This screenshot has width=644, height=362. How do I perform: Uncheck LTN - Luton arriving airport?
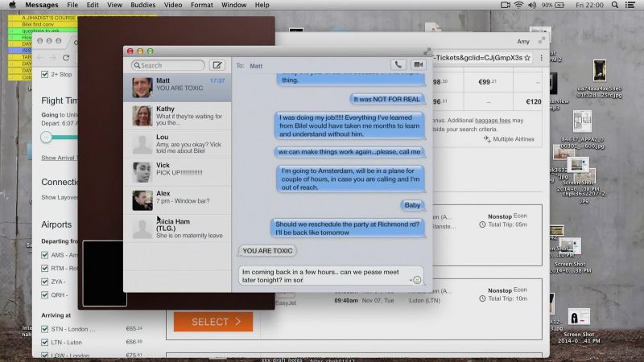(45, 342)
